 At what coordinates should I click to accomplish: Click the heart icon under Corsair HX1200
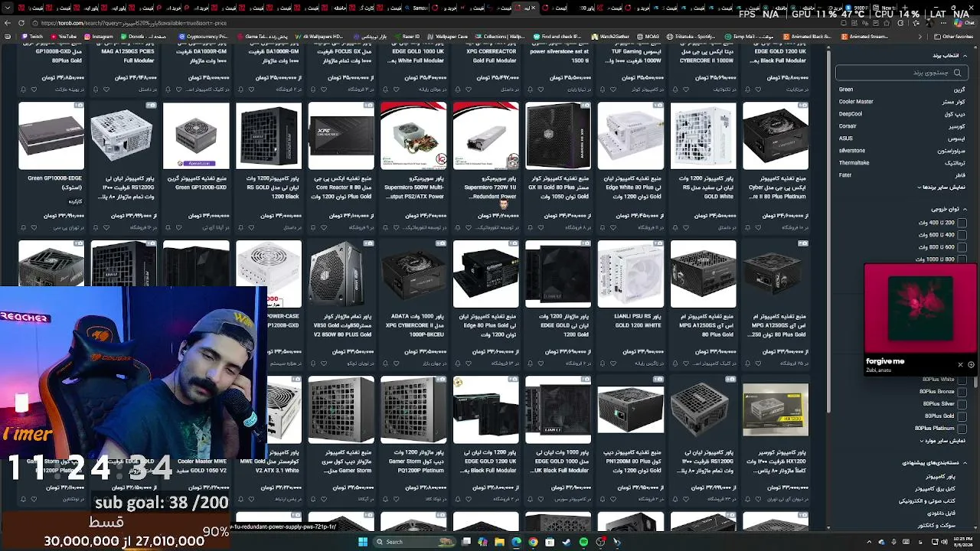click(759, 499)
